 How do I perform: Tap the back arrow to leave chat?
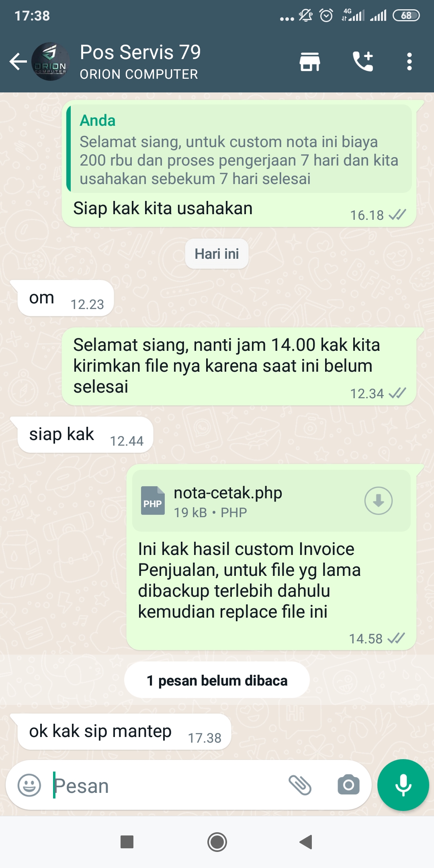coord(18,61)
